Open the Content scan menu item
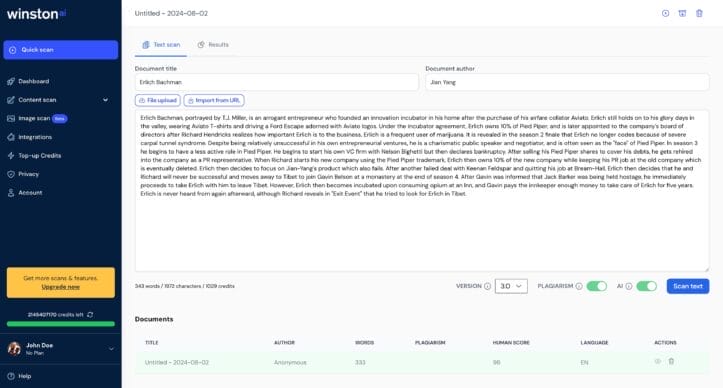The image size is (723, 388). (37, 100)
